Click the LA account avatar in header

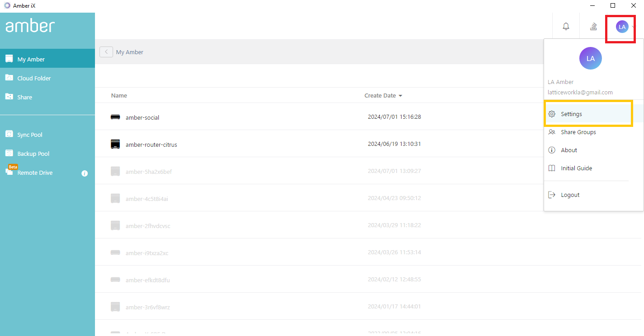(622, 27)
